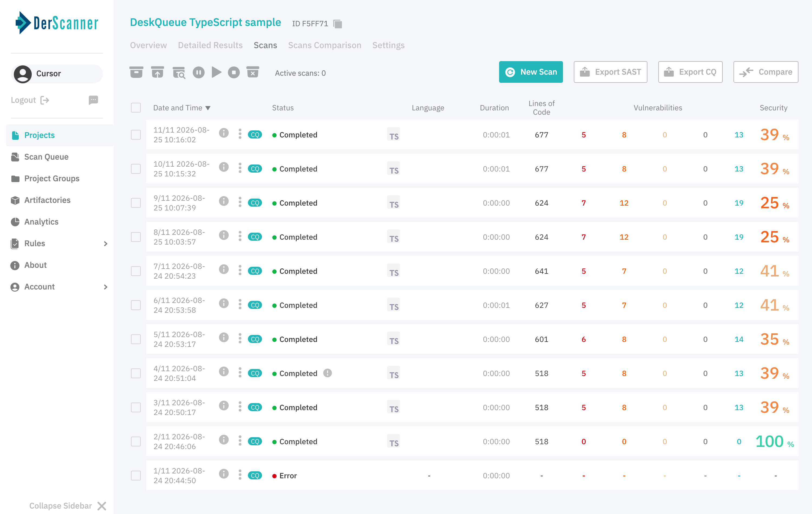Open info for scan 6/11
Screen dimensions: 812x514
[224, 303]
